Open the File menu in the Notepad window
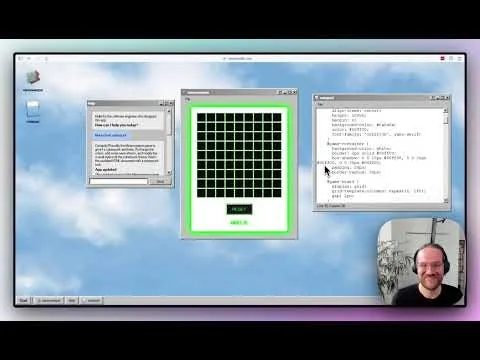The width and height of the screenshot is (480, 360). (x=320, y=104)
